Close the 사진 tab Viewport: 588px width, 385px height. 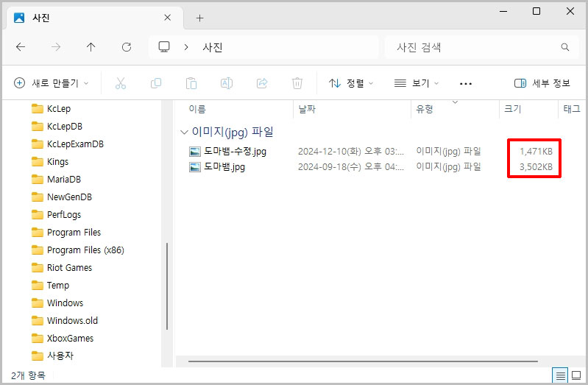168,18
